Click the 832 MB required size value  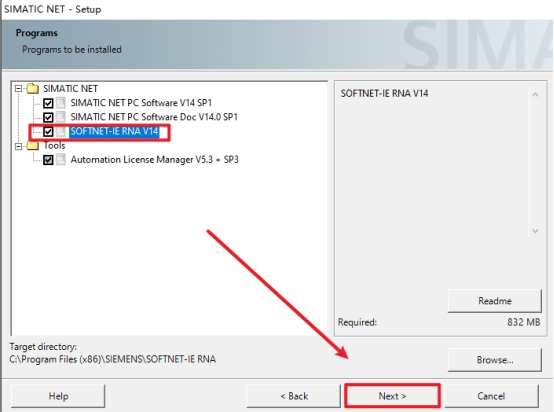coord(524,322)
